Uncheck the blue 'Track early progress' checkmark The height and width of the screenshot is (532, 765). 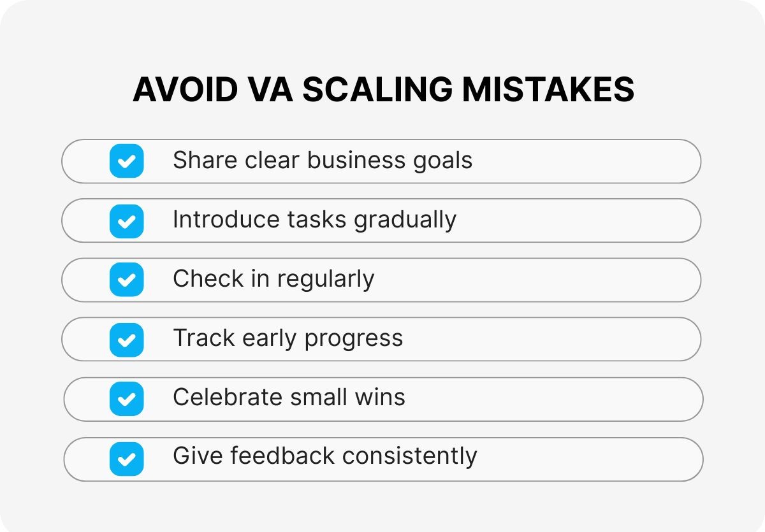click(x=126, y=339)
